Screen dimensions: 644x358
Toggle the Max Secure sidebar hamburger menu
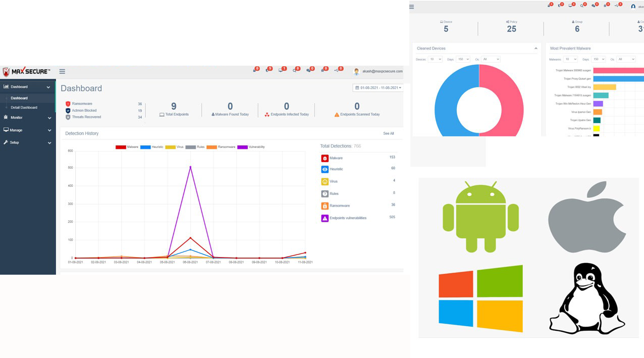(x=62, y=72)
